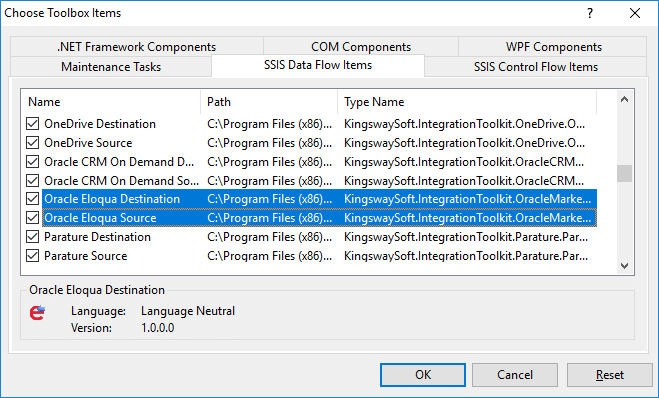The image size is (659, 398).
Task: Toggle the Oracle CRM On Demand So... checkbox
Action: click(32, 181)
